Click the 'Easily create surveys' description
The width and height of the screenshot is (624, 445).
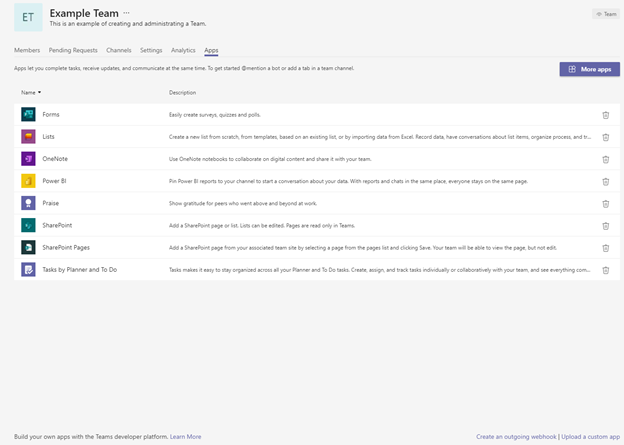[215, 115]
